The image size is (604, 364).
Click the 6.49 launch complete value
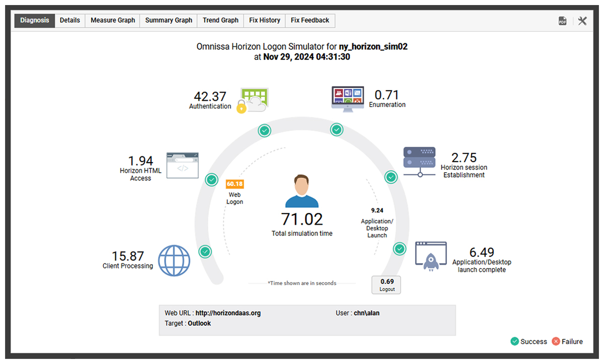point(482,252)
